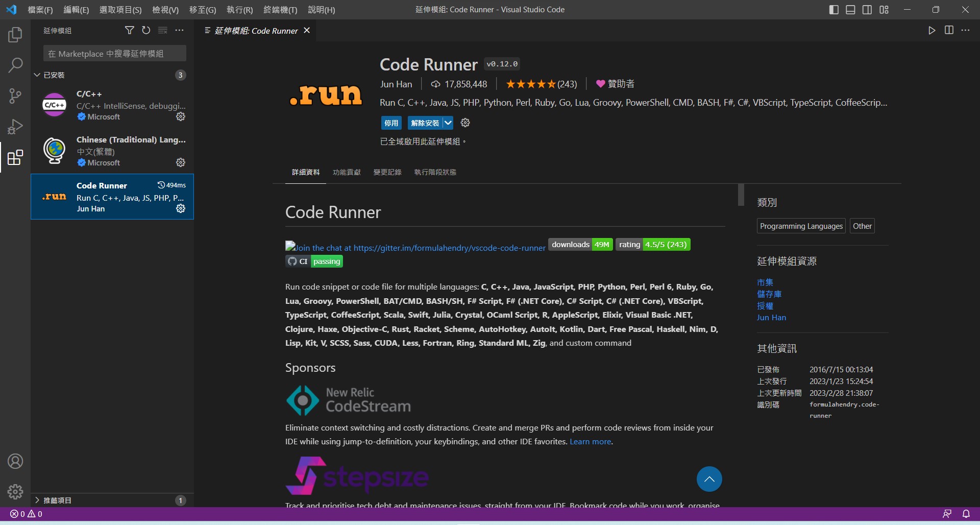Open notifications bell in status bar

[966, 514]
